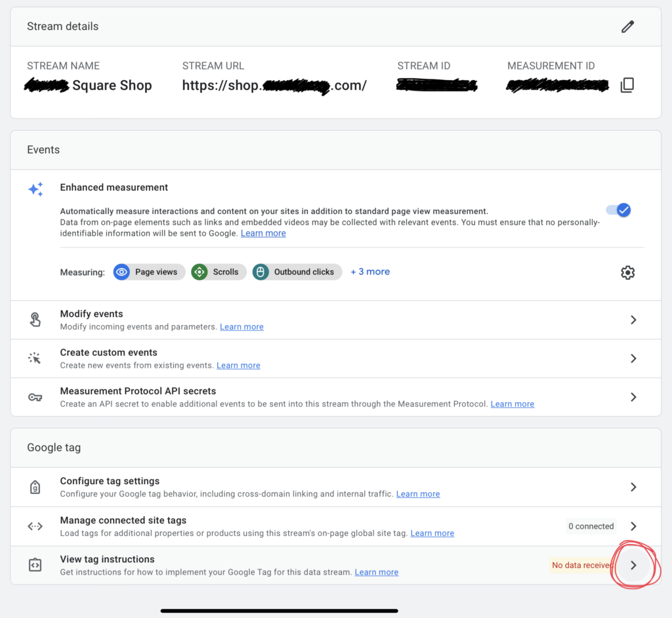
Task: Click the pencil edit icon in Stream details
Action: (x=628, y=27)
